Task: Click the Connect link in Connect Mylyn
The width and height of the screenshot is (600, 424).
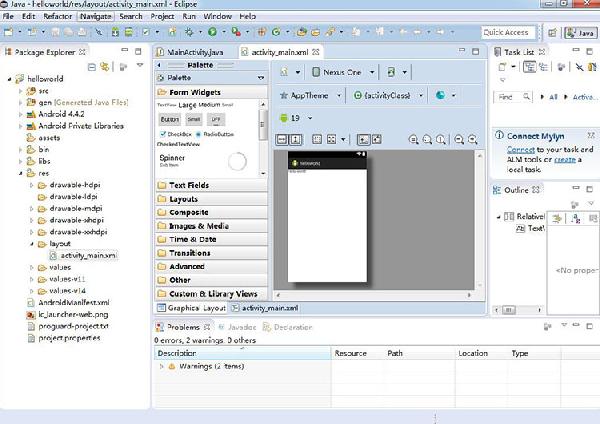Action: [x=520, y=150]
